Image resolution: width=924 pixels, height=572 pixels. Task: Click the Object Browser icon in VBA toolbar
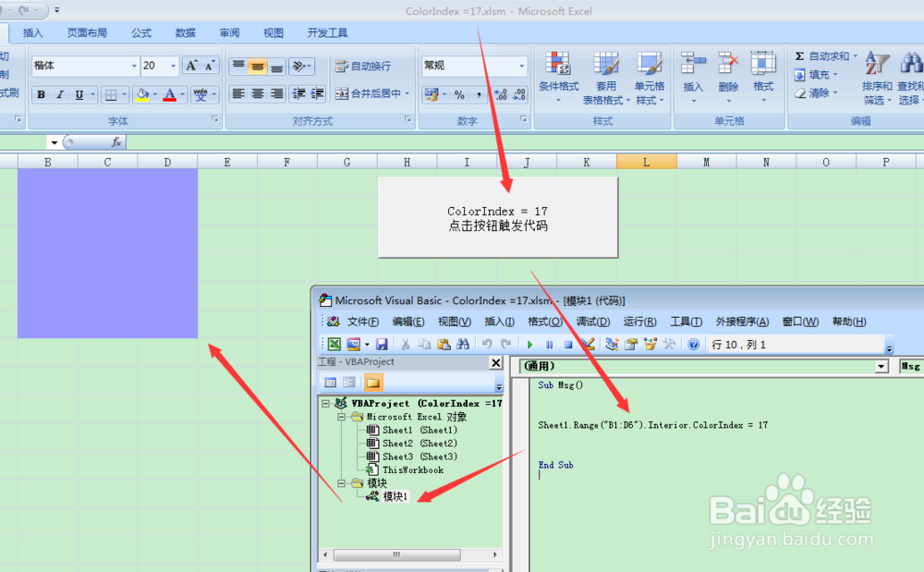click(x=650, y=344)
